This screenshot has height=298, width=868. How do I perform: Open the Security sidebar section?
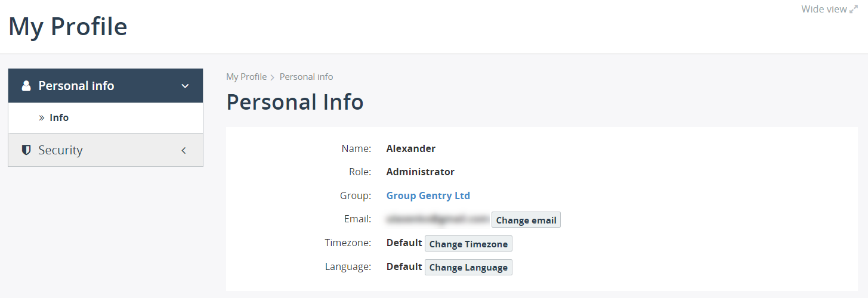pyautogui.click(x=106, y=150)
